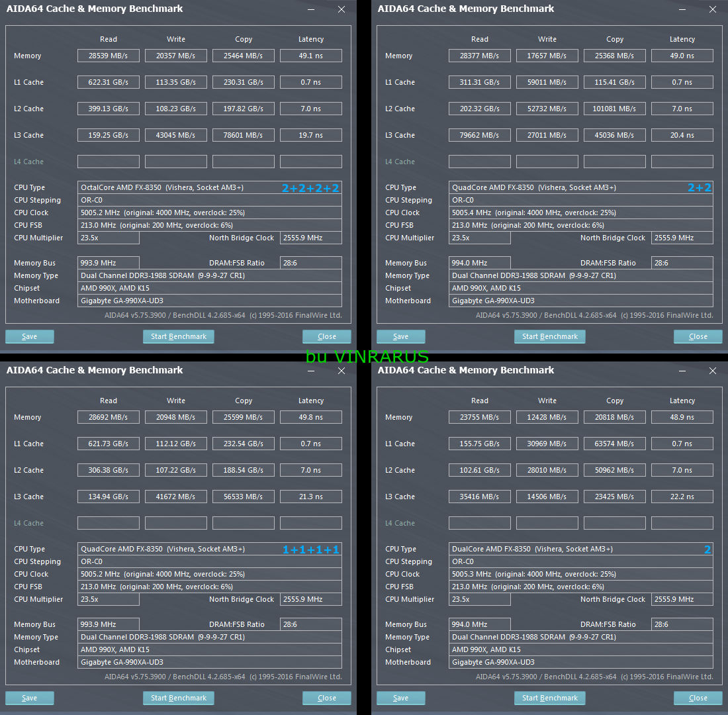The height and width of the screenshot is (715, 728).
Task: Click the OctalCore AMD FX-8350 CPU Type field
Action: [209, 188]
